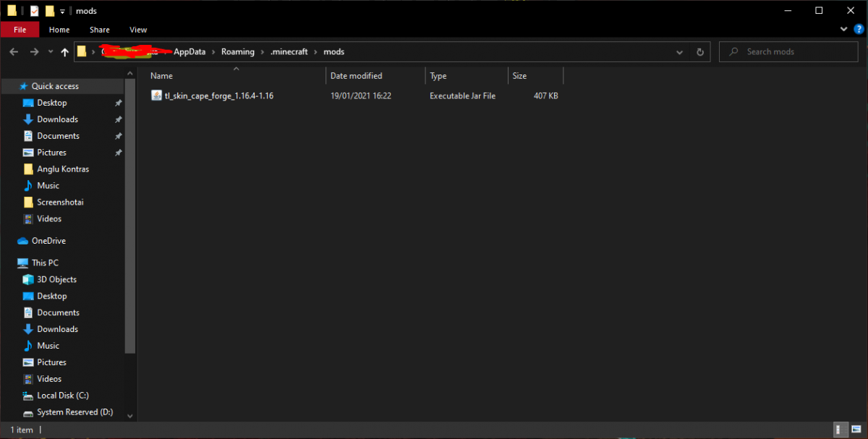Viewport: 868px width, 439px height.
Task: Click the mods breadcrumb segment
Action: (x=333, y=52)
